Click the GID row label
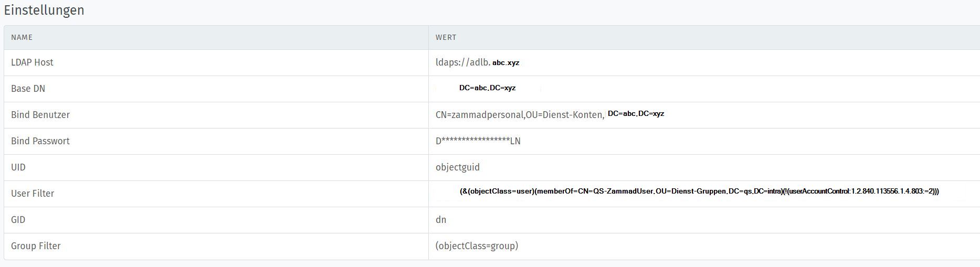The width and height of the screenshot is (980, 267). click(18, 220)
